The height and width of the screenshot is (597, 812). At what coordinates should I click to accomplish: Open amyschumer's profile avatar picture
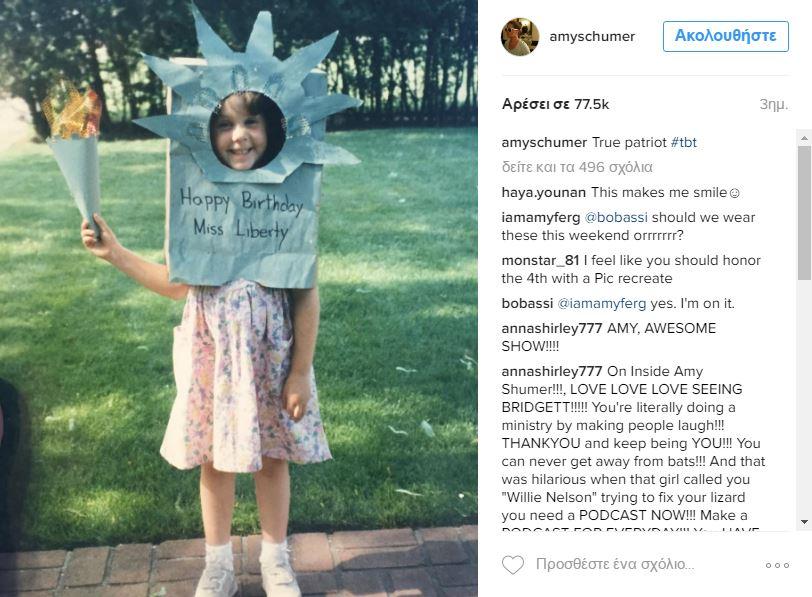click(x=520, y=37)
